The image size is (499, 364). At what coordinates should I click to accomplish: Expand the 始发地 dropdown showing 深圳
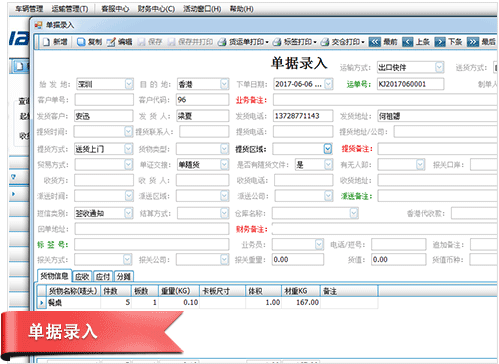point(129,84)
